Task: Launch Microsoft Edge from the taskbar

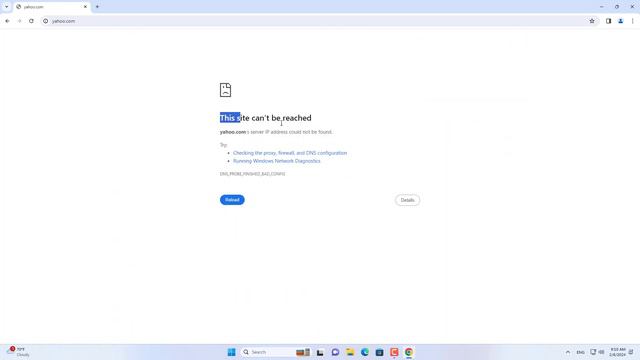Action: point(364,352)
